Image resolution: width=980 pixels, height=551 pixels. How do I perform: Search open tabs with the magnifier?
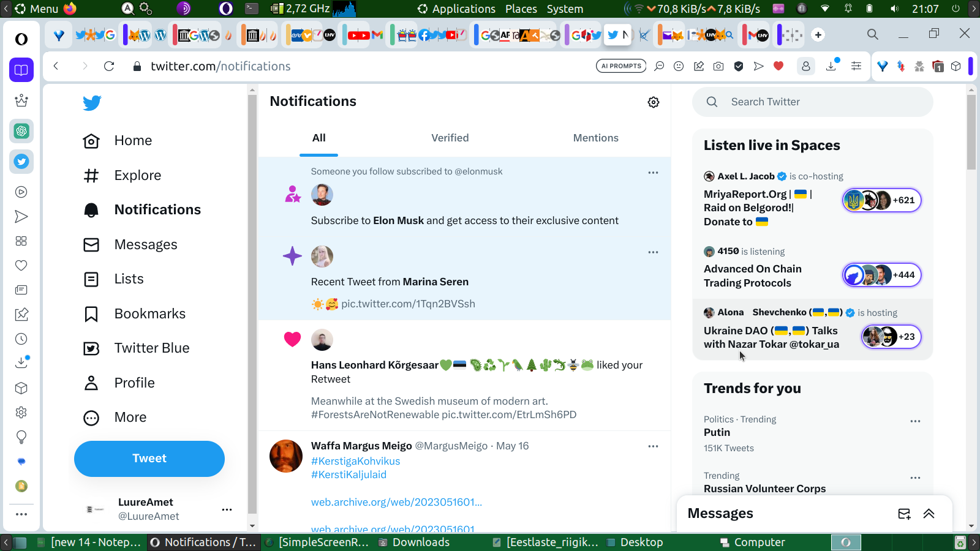point(873,34)
